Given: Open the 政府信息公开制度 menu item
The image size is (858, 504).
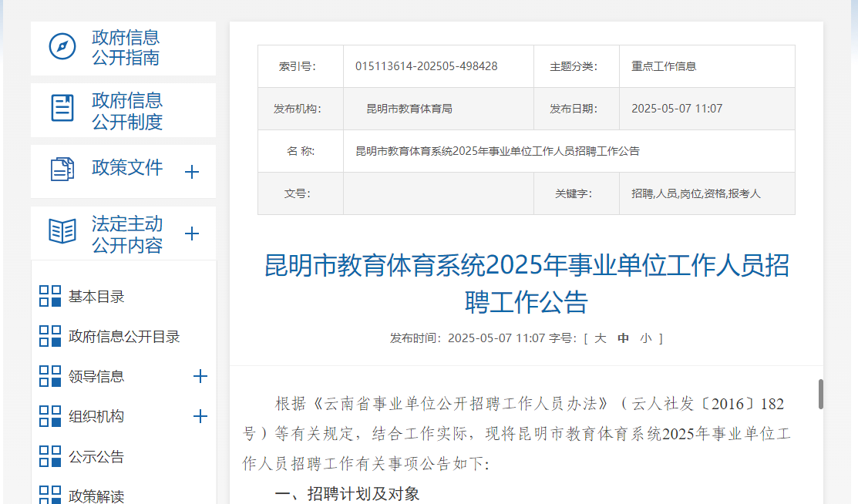Looking at the screenshot, I should (127, 110).
